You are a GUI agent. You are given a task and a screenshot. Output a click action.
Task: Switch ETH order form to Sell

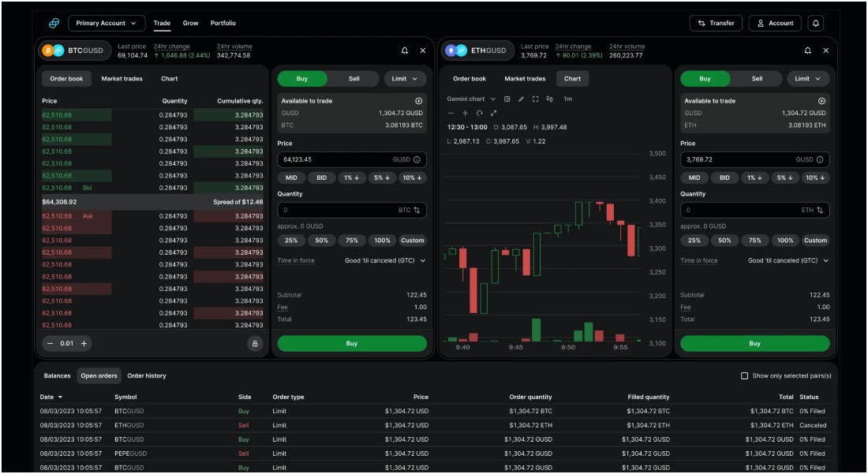pos(757,79)
